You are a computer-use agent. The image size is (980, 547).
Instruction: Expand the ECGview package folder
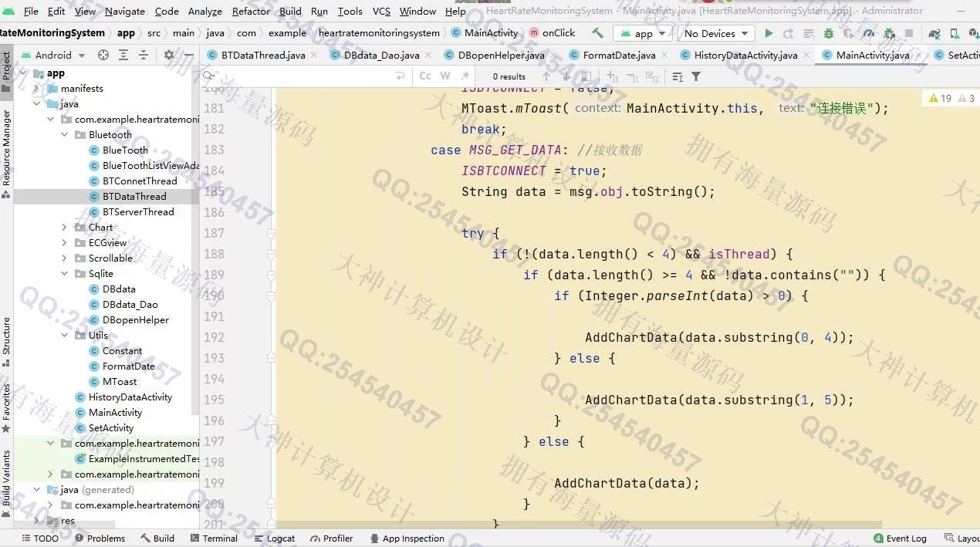(65, 242)
